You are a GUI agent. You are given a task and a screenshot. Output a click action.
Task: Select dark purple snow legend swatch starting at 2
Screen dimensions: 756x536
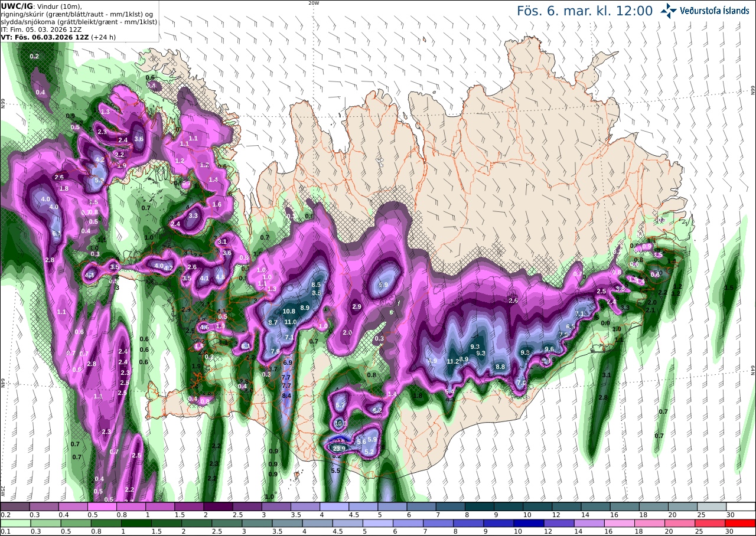click(x=218, y=506)
